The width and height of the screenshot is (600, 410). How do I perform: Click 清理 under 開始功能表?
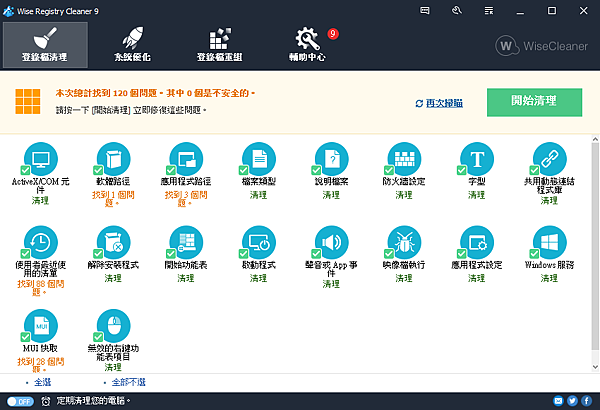click(x=186, y=278)
